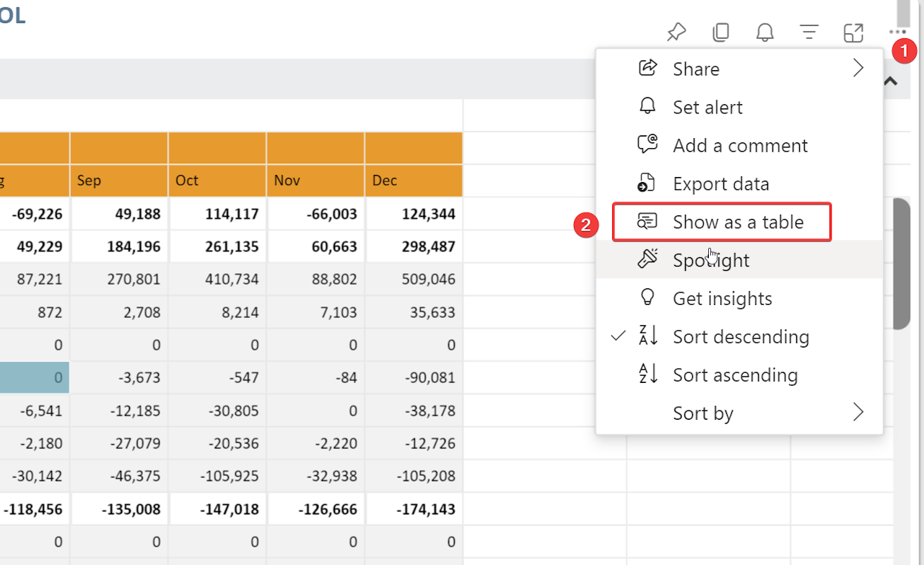The width and height of the screenshot is (924, 565).
Task: Open the more options ellipsis
Action: pos(897,32)
